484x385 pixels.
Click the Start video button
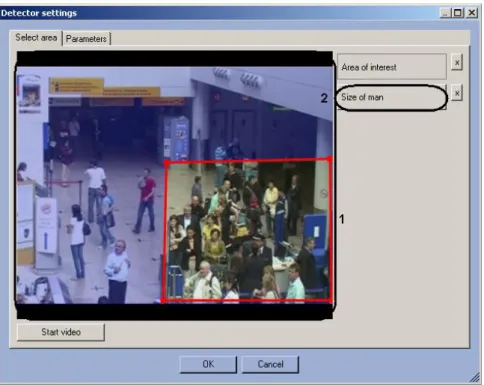(61, 332)
